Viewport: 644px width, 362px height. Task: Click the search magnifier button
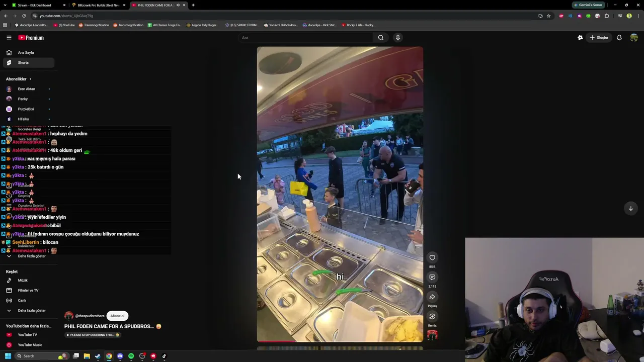coord(381,38)
